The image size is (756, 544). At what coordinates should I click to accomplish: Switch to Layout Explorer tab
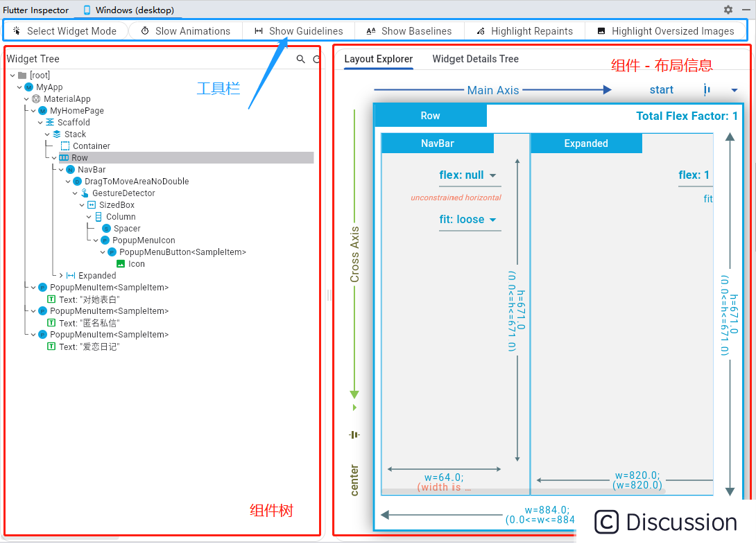[x=379, y=59]
